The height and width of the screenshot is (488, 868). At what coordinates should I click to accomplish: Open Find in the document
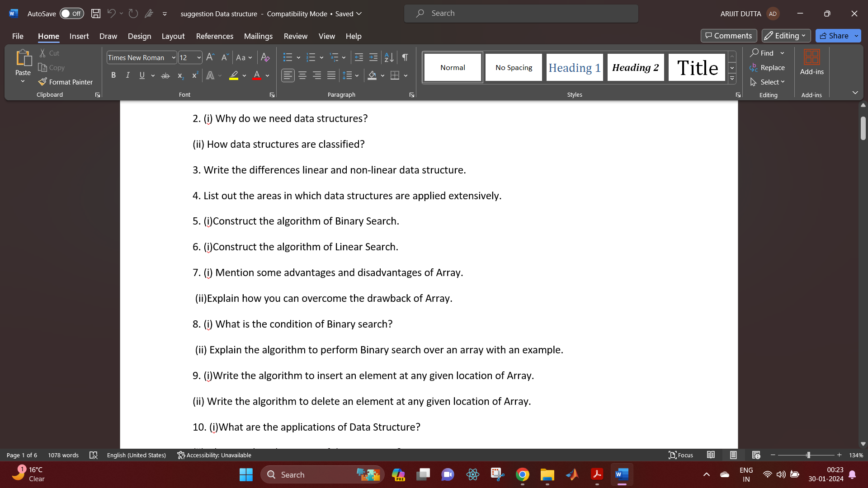pyautogui.click(x=766, y=53)
